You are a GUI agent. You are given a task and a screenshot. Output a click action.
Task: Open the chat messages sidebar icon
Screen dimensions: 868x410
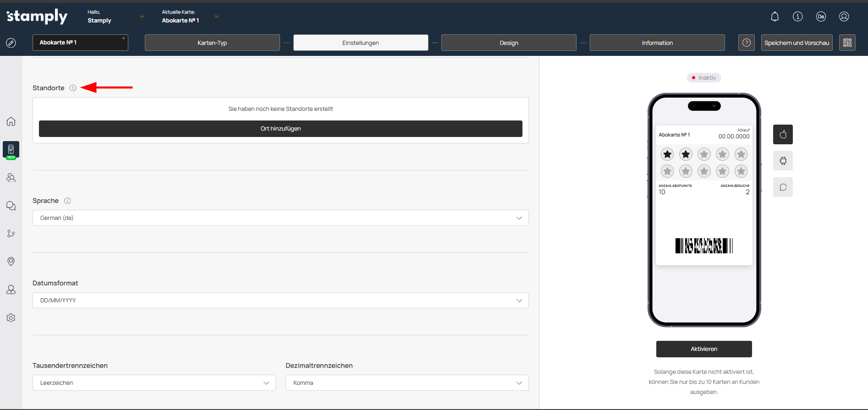(x=11, y=206)
